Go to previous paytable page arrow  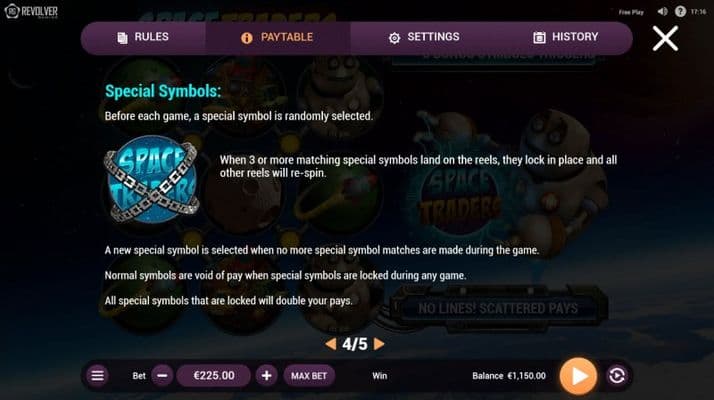click(331, 344)
